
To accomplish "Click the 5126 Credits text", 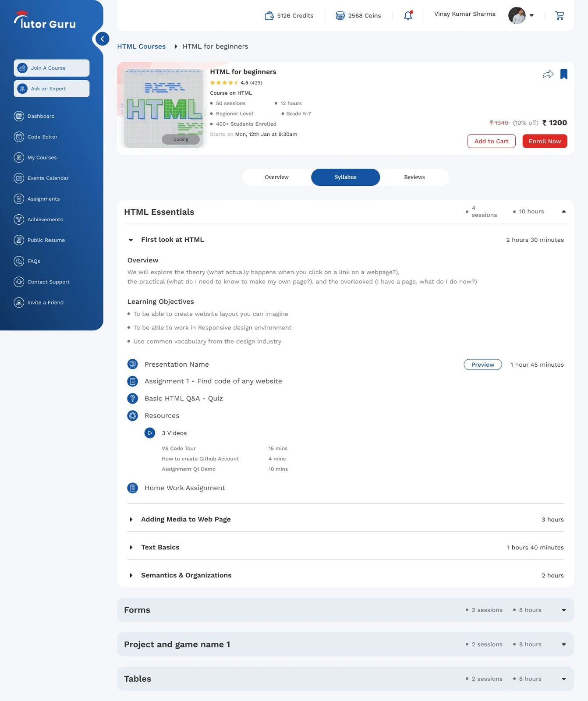I will coord(295,16).
